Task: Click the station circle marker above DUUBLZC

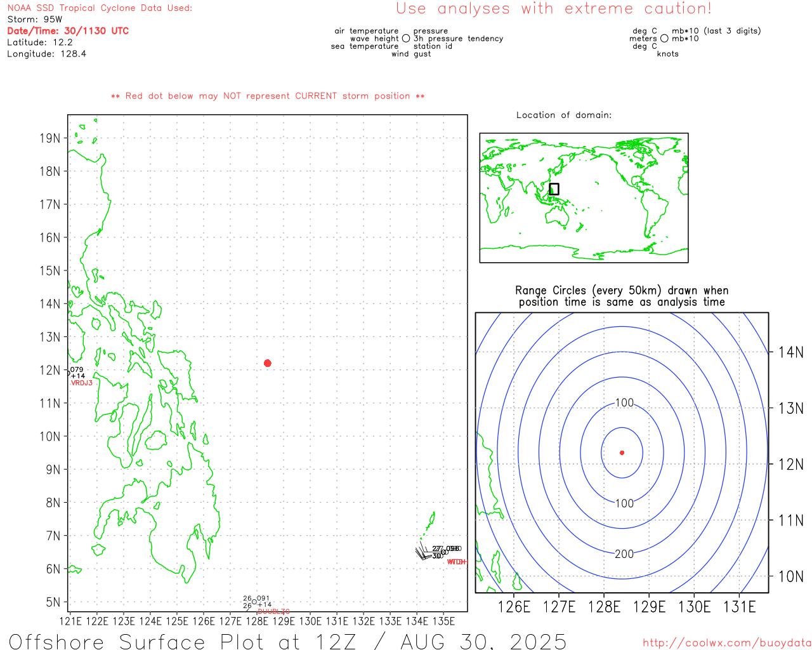Action: pos(254,602)
